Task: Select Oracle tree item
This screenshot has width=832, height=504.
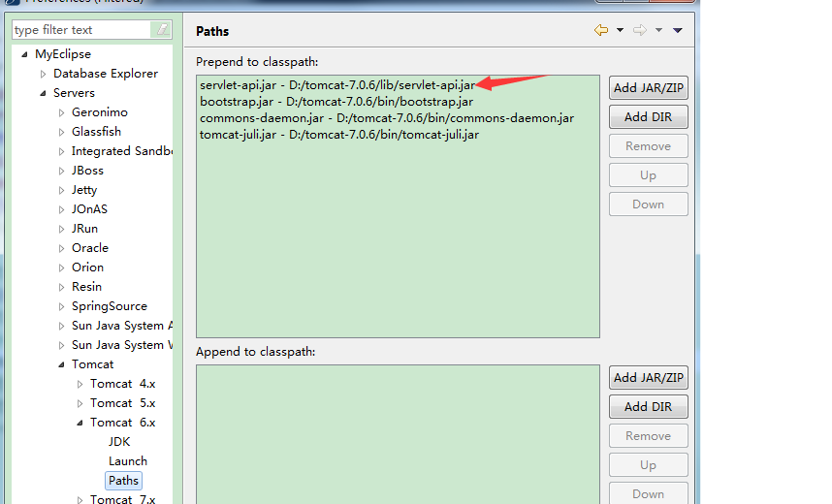Action: pos(89,248)
